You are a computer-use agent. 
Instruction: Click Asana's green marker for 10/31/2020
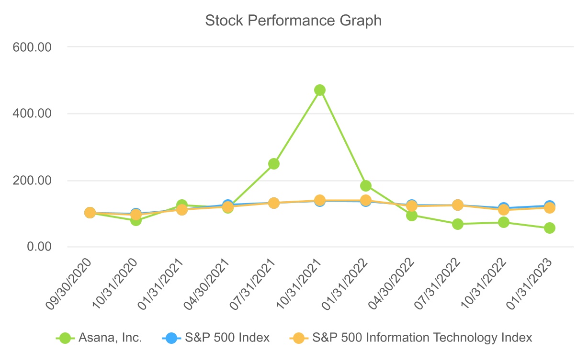click(x=136, y=220)
